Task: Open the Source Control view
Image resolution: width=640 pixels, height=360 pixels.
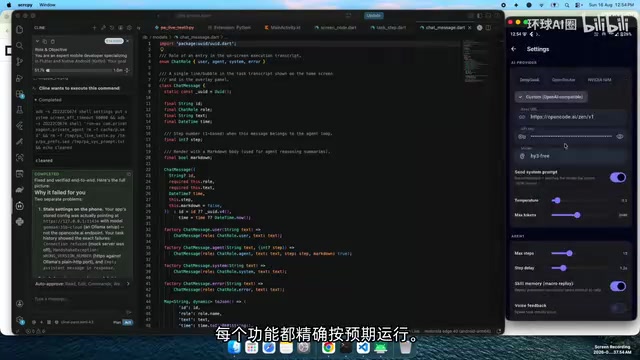Action: [x=20, y=62]
